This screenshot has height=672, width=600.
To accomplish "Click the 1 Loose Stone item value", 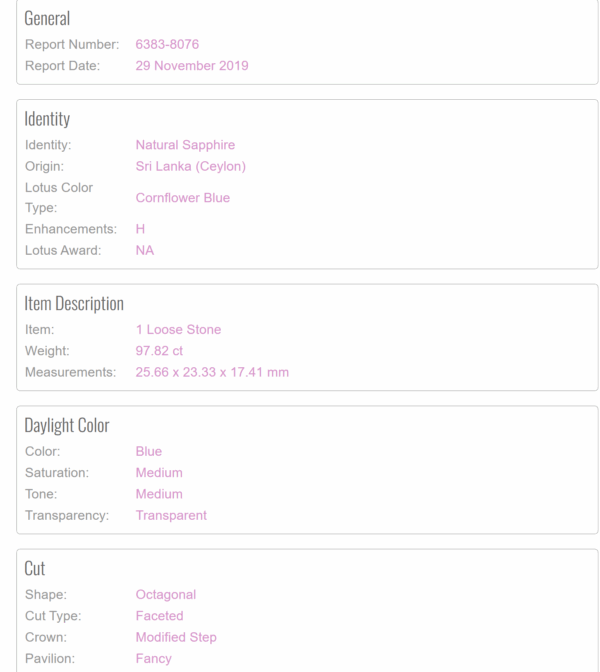I will coord(178,330).
